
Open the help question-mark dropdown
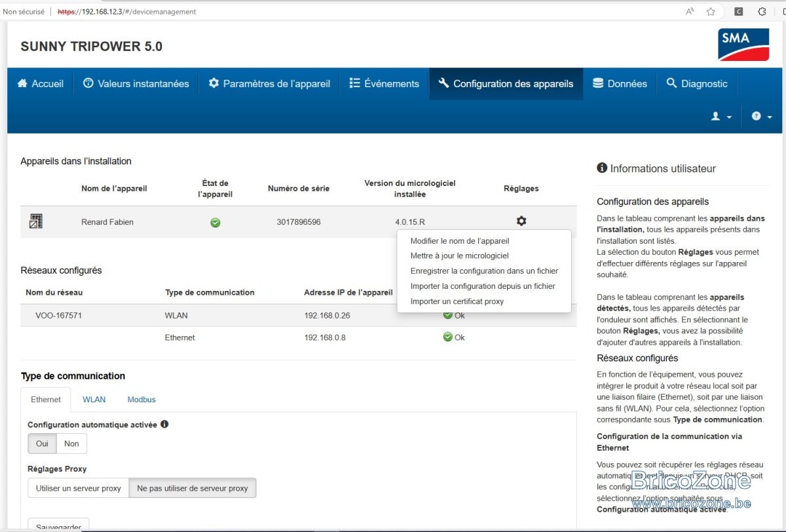point(762,116)
